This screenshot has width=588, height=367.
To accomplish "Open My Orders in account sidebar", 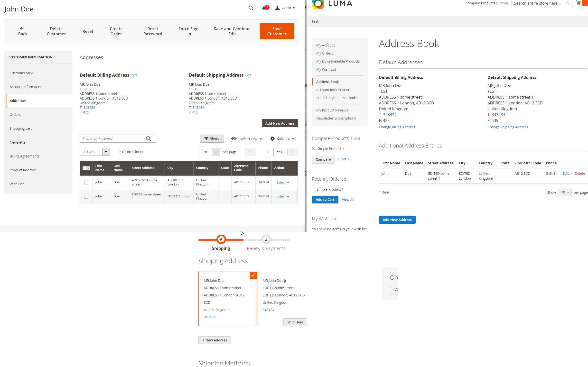I will pyautogui.click(x=324, y=53).
